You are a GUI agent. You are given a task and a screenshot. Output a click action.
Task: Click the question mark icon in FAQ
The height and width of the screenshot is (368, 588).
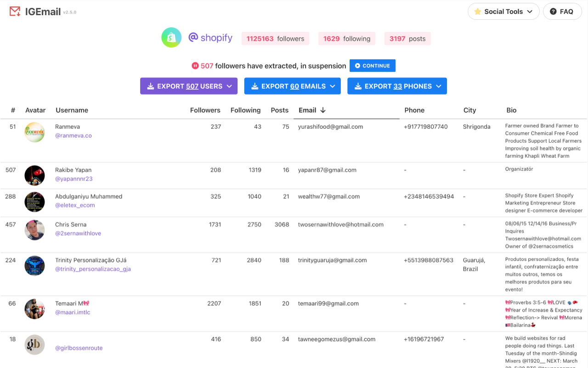coord(553,11)
